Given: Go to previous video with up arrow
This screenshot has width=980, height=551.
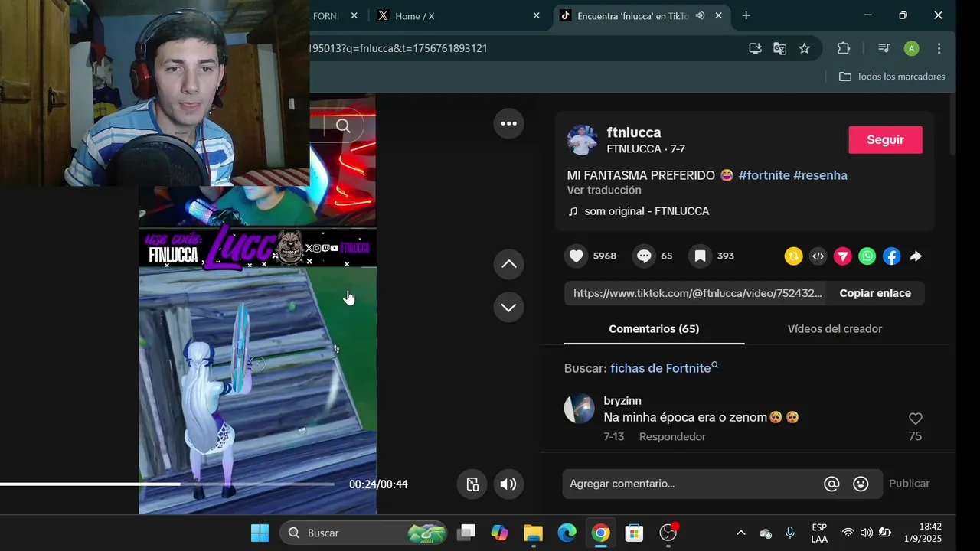Looking at the screenshot, I should [x=508, y=264].
